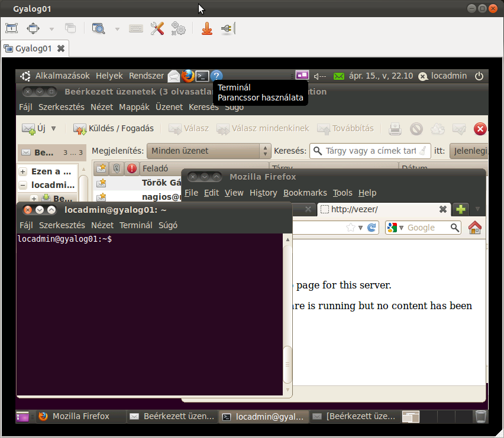Click the VM fullscreen toolbar icon

coord(12,28)
